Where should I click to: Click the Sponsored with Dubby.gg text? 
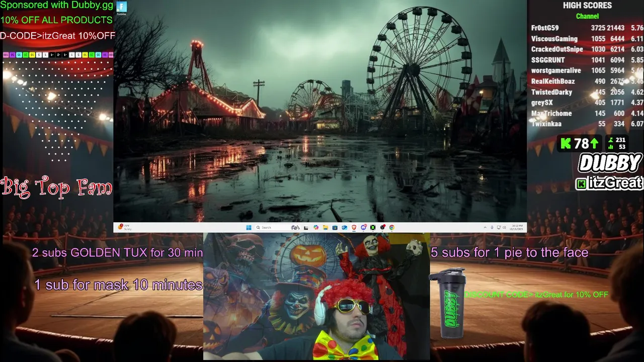[x=57, y=6]
